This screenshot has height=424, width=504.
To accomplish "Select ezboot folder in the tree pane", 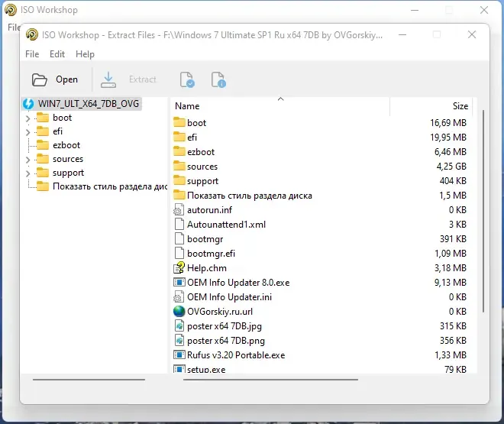I will tap(66, 145).
